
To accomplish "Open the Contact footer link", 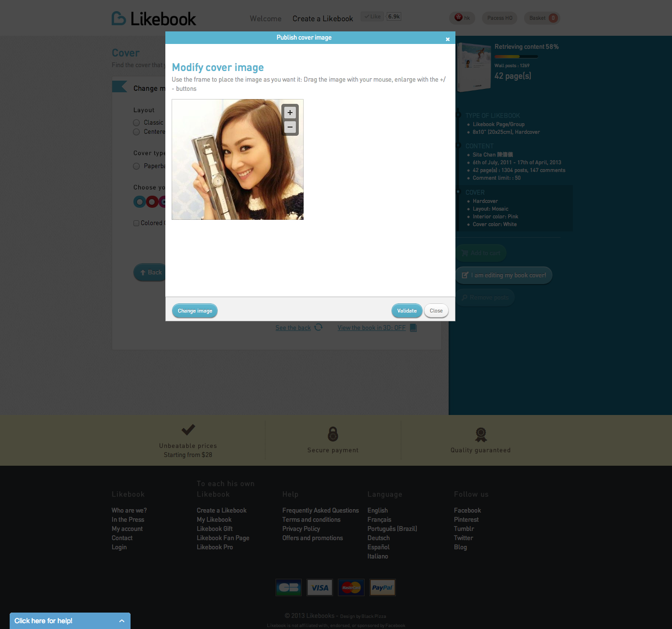I will point(122,538).
